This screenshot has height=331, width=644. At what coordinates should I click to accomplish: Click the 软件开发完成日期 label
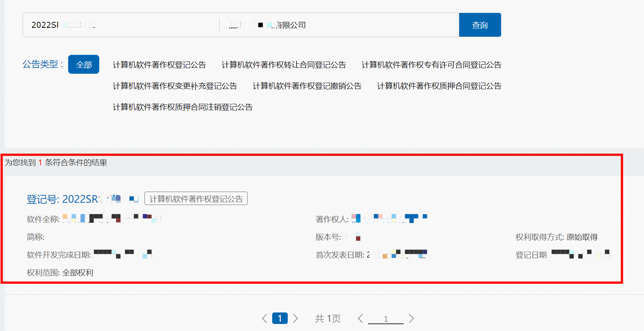click(x=59, y=255)
